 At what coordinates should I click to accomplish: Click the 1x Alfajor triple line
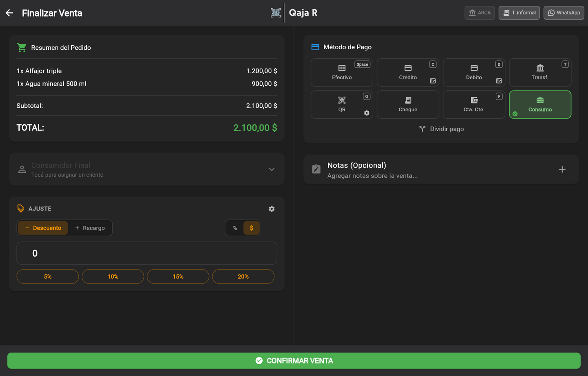pos(147,71)
